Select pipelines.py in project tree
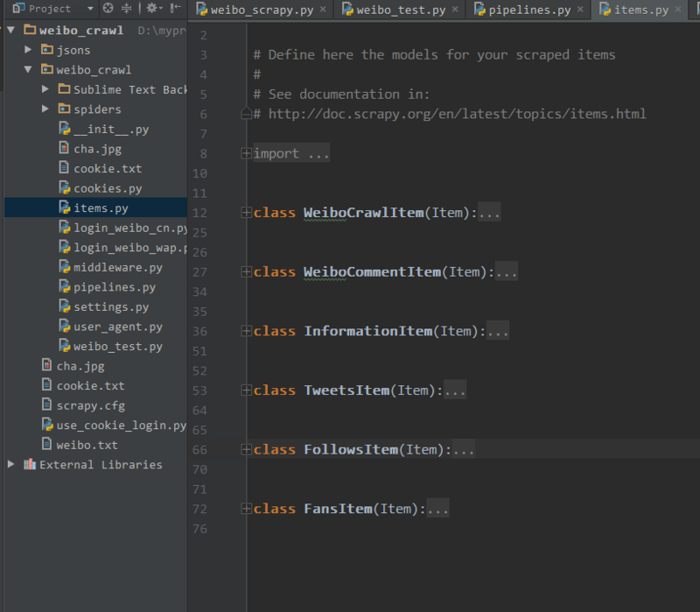This screenshot has width=700, height=612. click(x=115, y=287)
